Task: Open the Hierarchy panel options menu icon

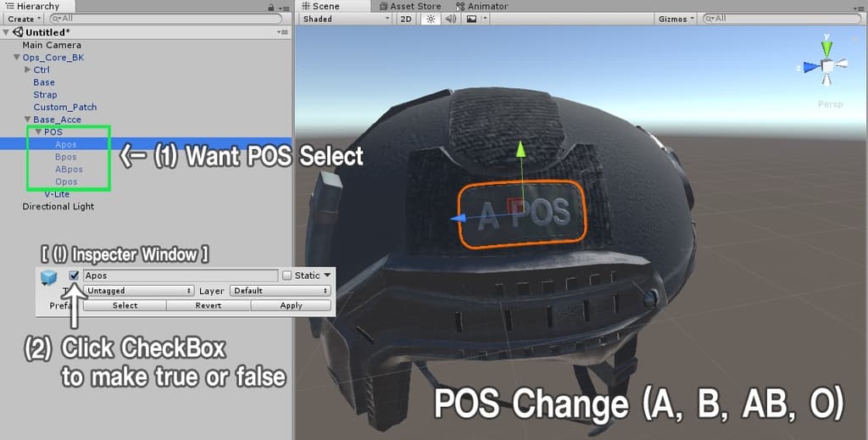Action: click(x=285, y=8)
